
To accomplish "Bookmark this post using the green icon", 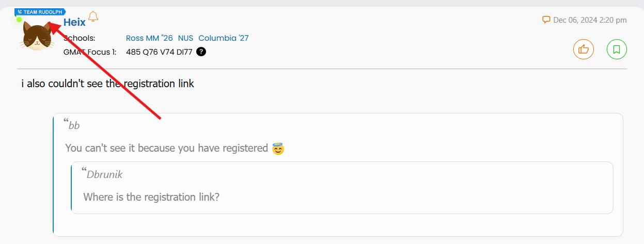I will point(617,50).
